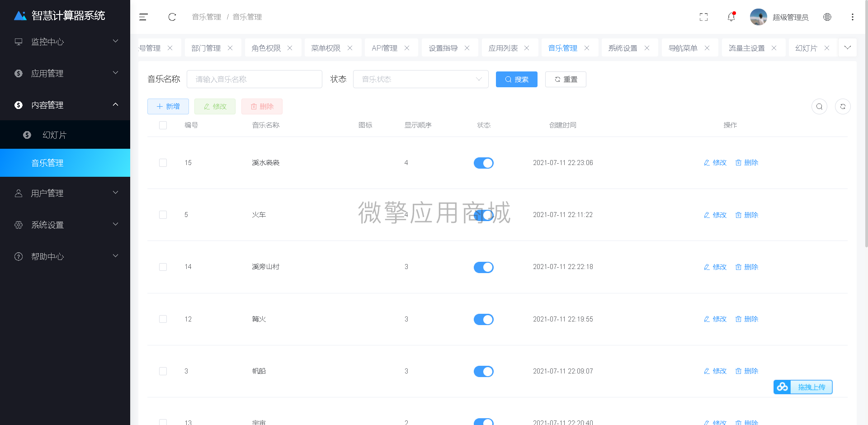Click the cloud drag-upload widget
Viewport: 868px width, 425px height.
tap(803, 387)
